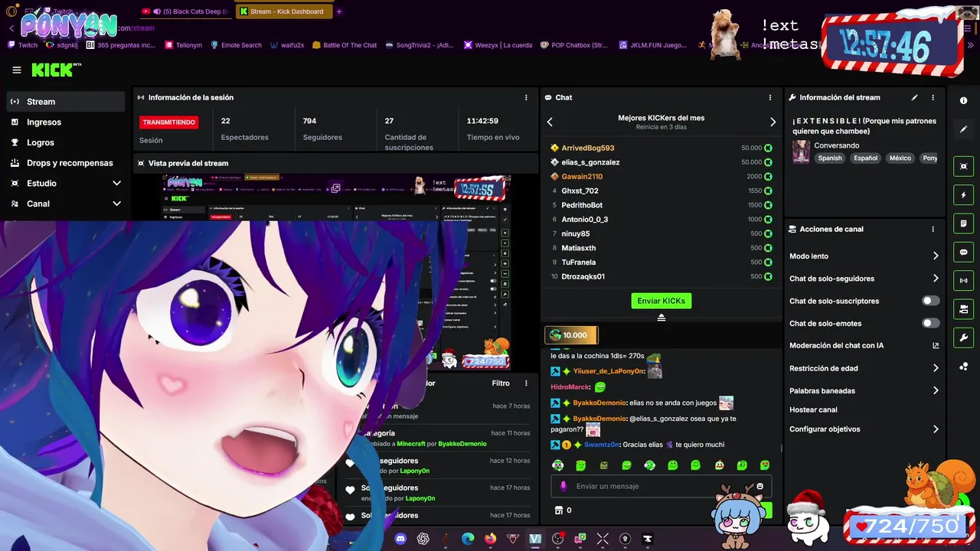Click the Conversando category thumbnail
Screen dimensions: 980x551
[801, 152]
